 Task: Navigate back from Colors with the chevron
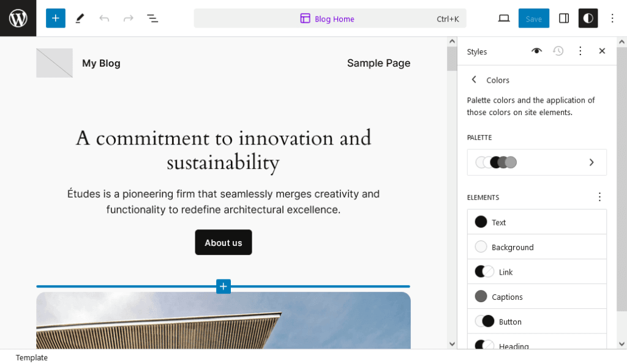(x=473, y=80)
